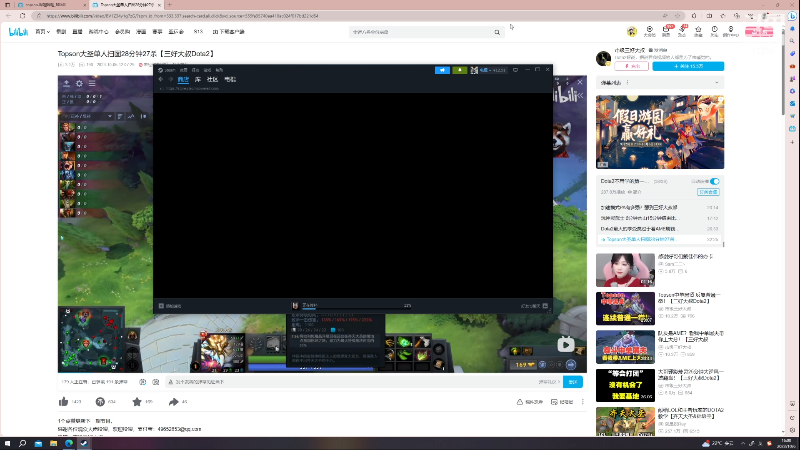Viewport: 800px width, 450px height.
Task: Click the pink upload button in bilibili header
Action: point(759,32)
